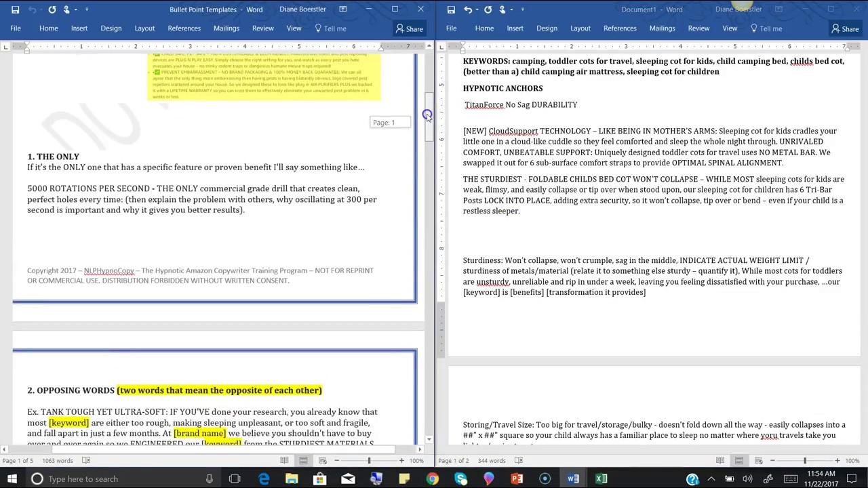Launch Microsoft Edge from taskbar
The height and width of the screenshot is (488, 868).
[x=263, y=479]
